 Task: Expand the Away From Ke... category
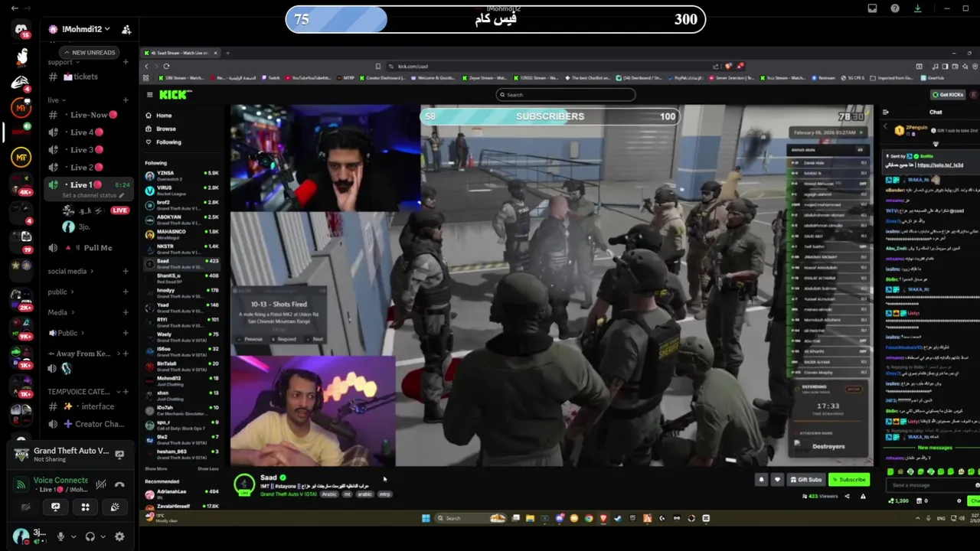pos(83,354)
